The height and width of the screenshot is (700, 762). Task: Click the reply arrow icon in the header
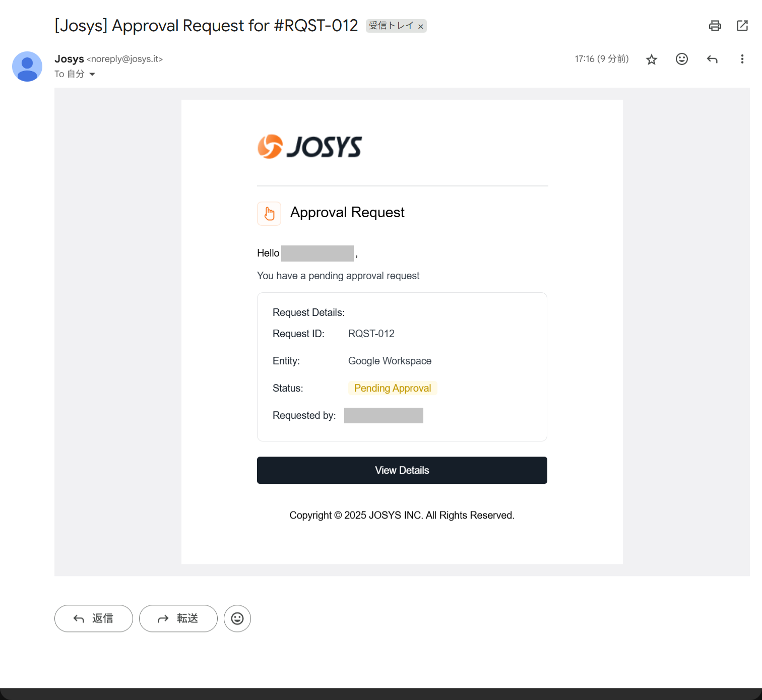click(712, 59)
